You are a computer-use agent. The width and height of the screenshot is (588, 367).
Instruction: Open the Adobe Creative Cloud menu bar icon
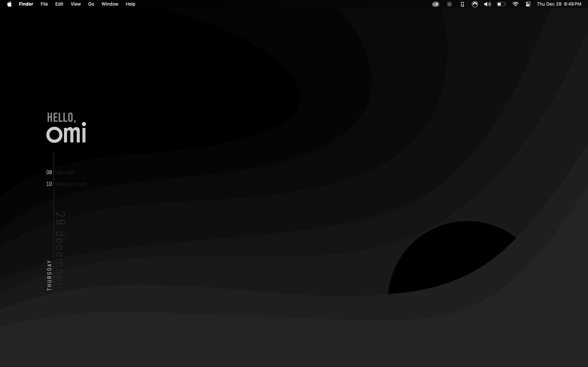point(435,4)
